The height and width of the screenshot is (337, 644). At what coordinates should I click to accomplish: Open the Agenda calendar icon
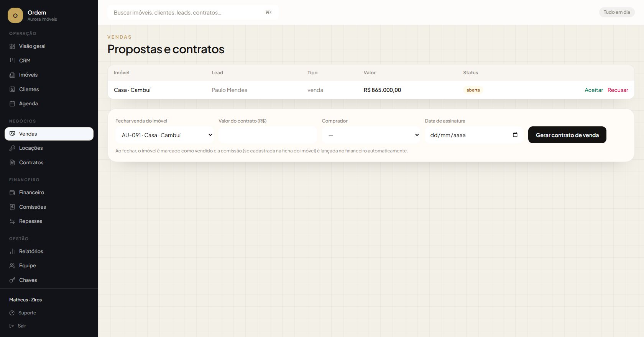click(x=12, y=104)
